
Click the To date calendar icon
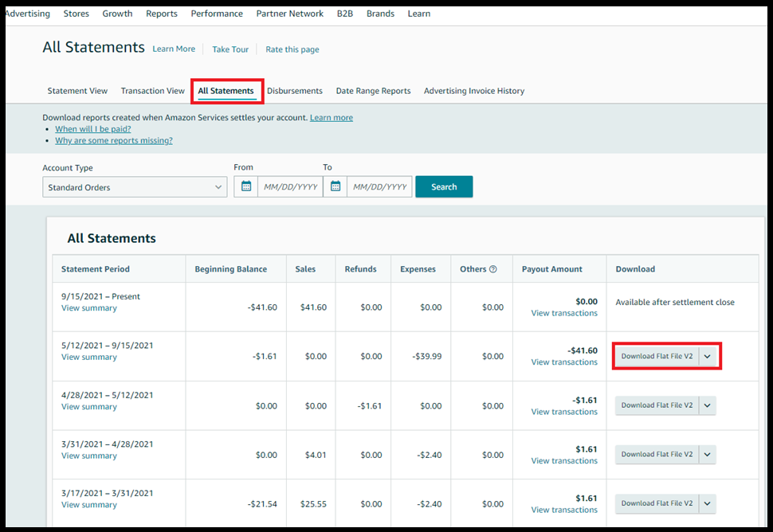(x=335, y=186)
